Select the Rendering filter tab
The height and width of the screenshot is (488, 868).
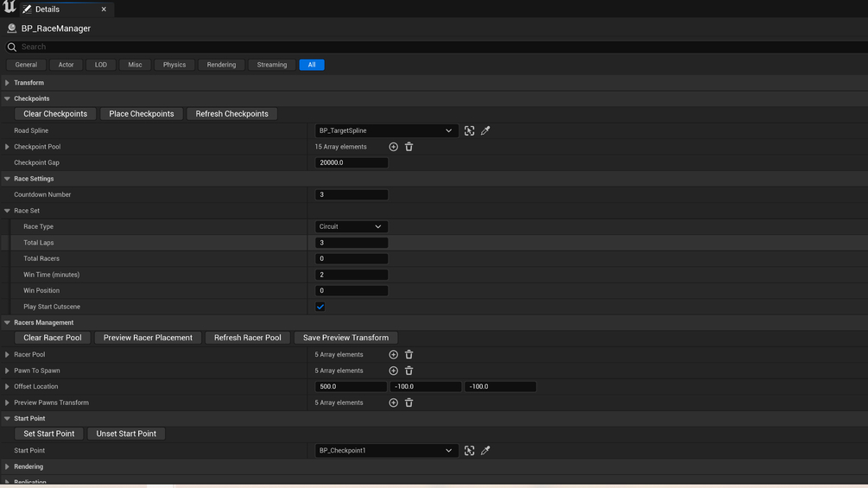pos(221,65)
